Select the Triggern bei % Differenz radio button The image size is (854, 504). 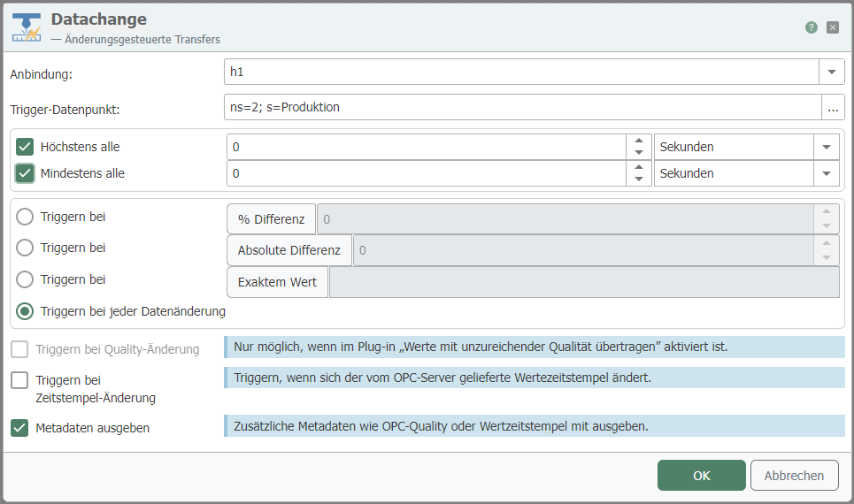click(x=26, y=217)
